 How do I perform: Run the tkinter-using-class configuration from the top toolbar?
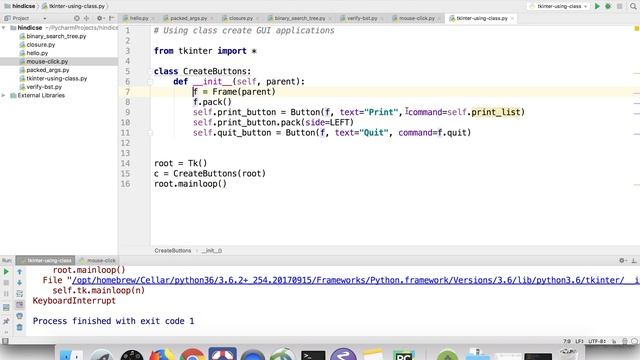pos(597,6)
